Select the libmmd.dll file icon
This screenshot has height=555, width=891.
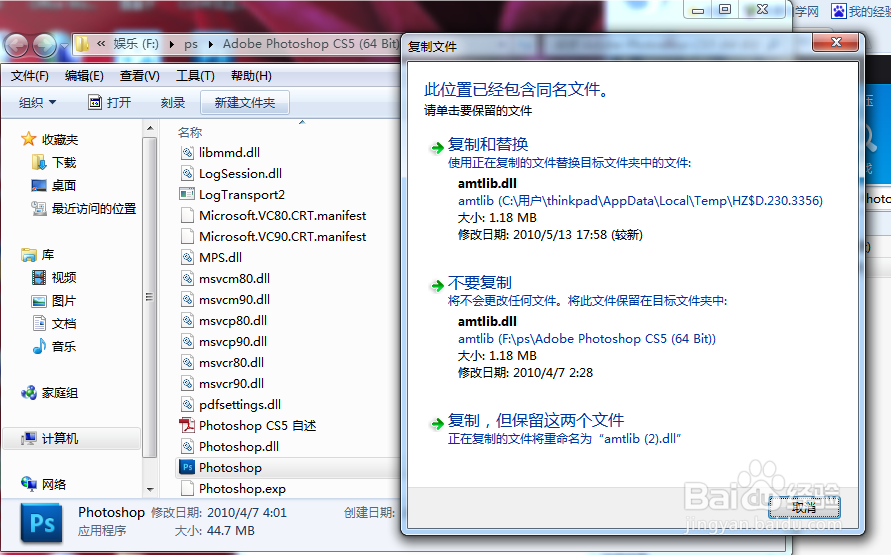tap(187, 152)
